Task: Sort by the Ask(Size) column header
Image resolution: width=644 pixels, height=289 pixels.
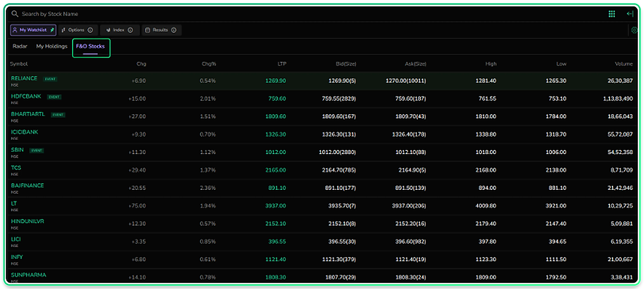Action: point(416,64)
